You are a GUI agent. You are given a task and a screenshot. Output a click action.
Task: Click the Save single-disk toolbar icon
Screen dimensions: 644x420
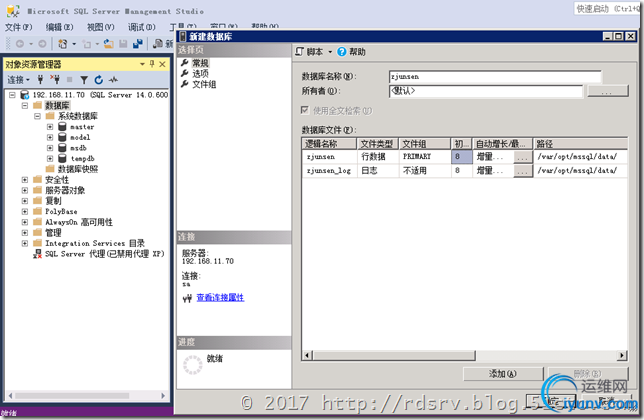pyautogui.click(x=123, y=44)
